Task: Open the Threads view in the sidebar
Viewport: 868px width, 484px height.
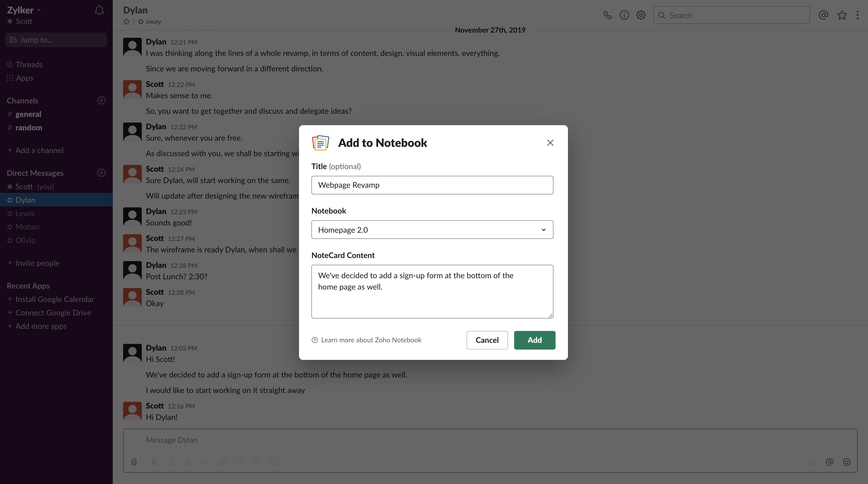Action: [29, 64]
